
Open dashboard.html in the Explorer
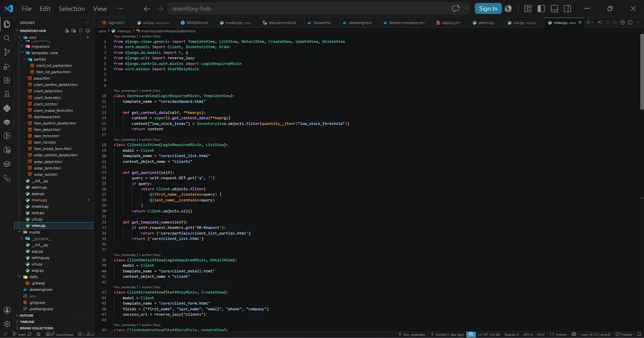(47, 116)
